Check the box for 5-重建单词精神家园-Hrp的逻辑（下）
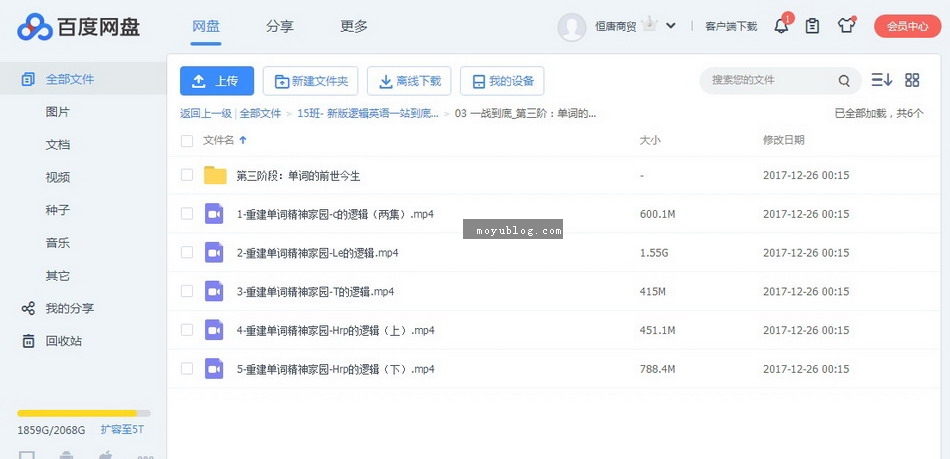The width and height of the screenshot is (950, 459). (x=187, y=369)
